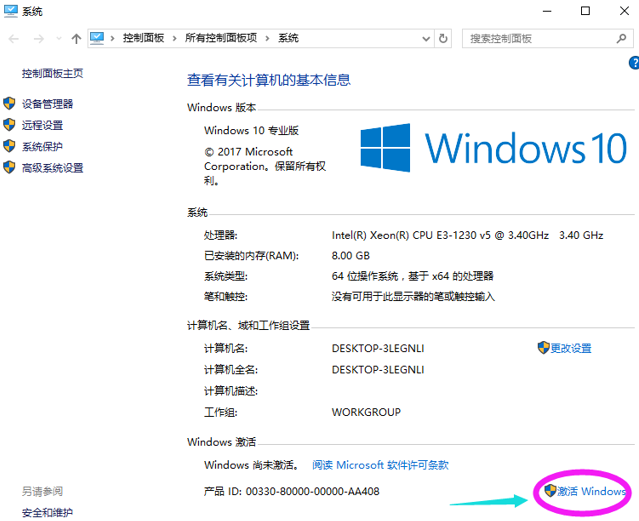
Task: Click the blue help question mark icon
Action: [x=634, y=63]
